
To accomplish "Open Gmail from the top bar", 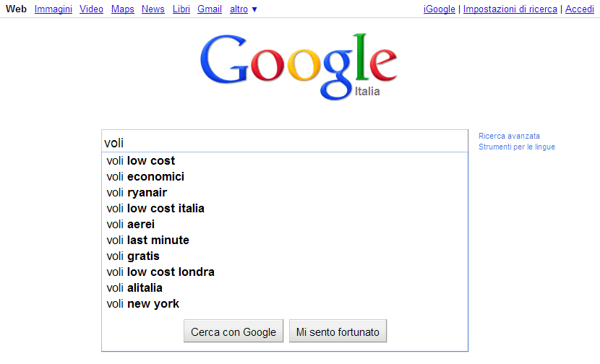I will pos(210,9).
